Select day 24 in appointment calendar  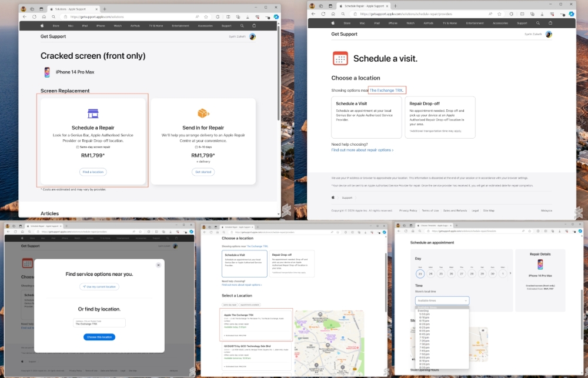point(430,274)
